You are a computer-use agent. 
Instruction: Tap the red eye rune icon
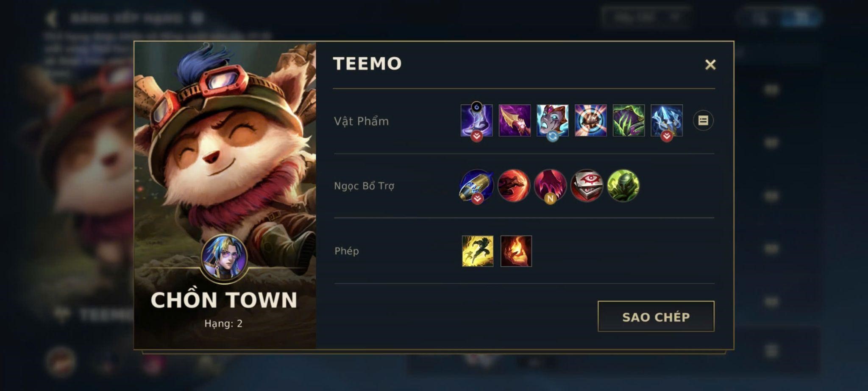pyautogui.click(x=587, y=185)
